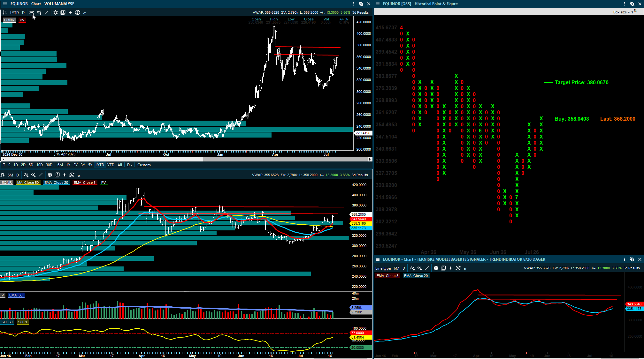Viewport: 644px width, 359px height.
Task: Click the currency refresh icon in the TRENDINDIKATOR toolbar
Action: tap(458, 268)
